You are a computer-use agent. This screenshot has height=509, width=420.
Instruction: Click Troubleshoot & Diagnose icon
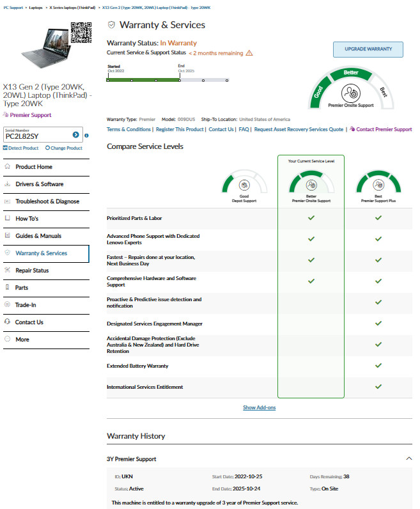pos(8,201)
